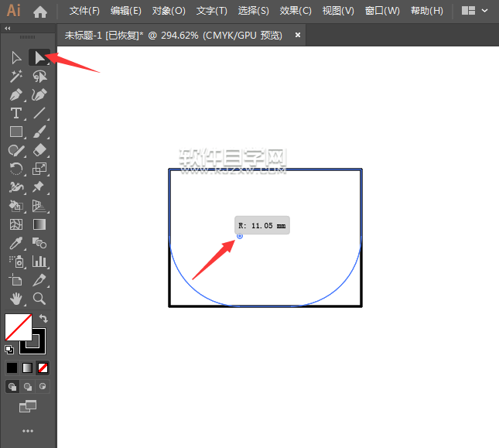Select the Eraser tool

point(39,150)
